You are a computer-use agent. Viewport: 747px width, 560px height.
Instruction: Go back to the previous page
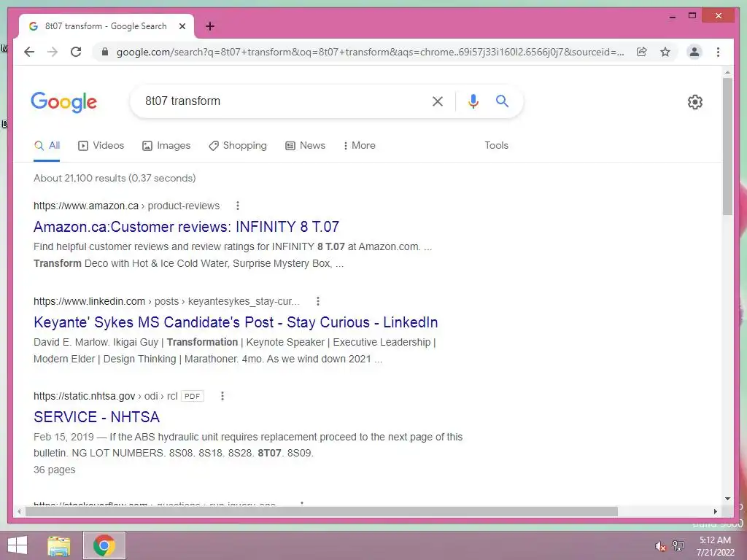tap(29, 52)
